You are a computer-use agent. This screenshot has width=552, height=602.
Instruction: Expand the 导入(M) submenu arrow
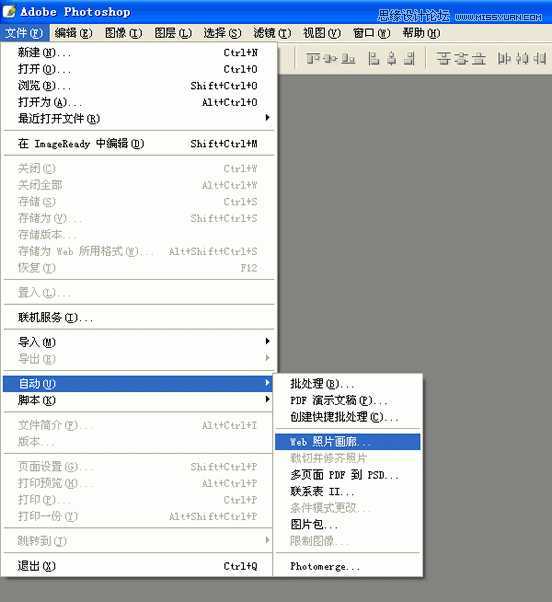pyautogui.click(x=268, y=341)
